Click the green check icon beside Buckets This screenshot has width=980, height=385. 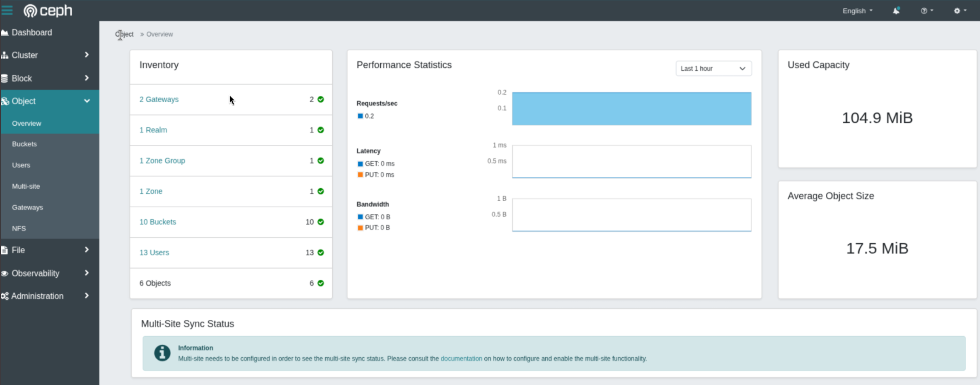click(x=321, y=222)
